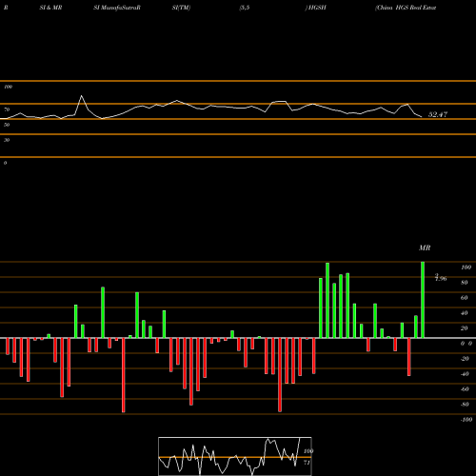Open the mini RSI thumbnail chart at bottom
476x476 pixels.
coord(235,456)
